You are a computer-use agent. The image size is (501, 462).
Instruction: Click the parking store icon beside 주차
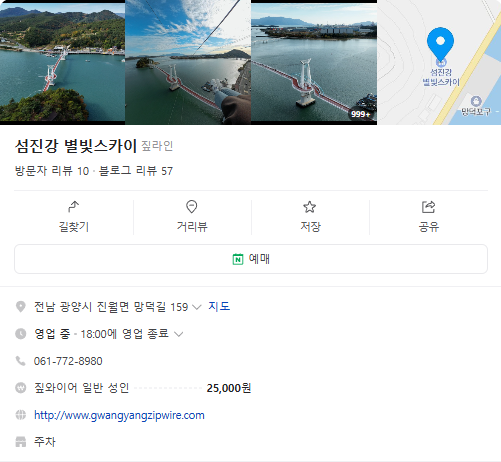pyautogui.click(x=21, y=442)
